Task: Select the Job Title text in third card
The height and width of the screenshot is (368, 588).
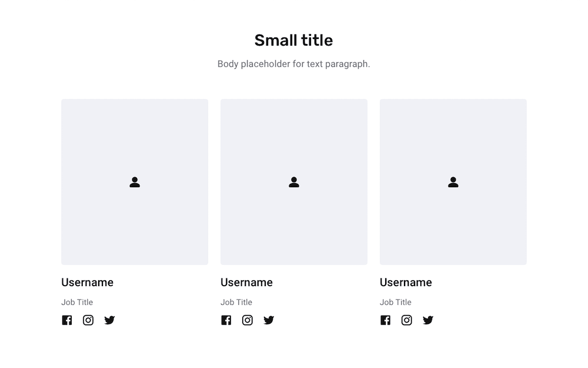Action: coord(396,302)
